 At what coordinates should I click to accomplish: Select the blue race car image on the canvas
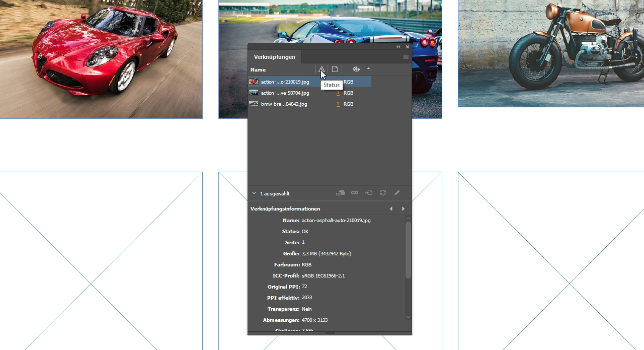pyautogui.click(x=330, y=21)
